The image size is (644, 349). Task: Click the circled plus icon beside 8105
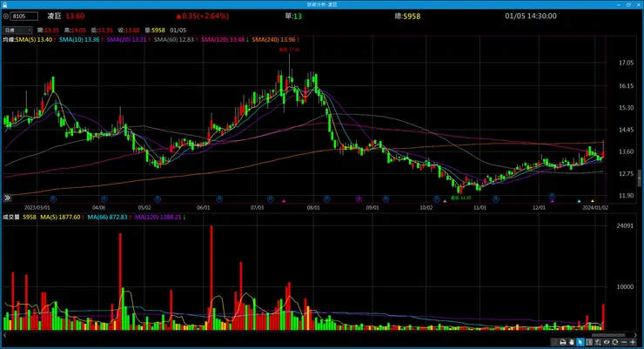6,16
